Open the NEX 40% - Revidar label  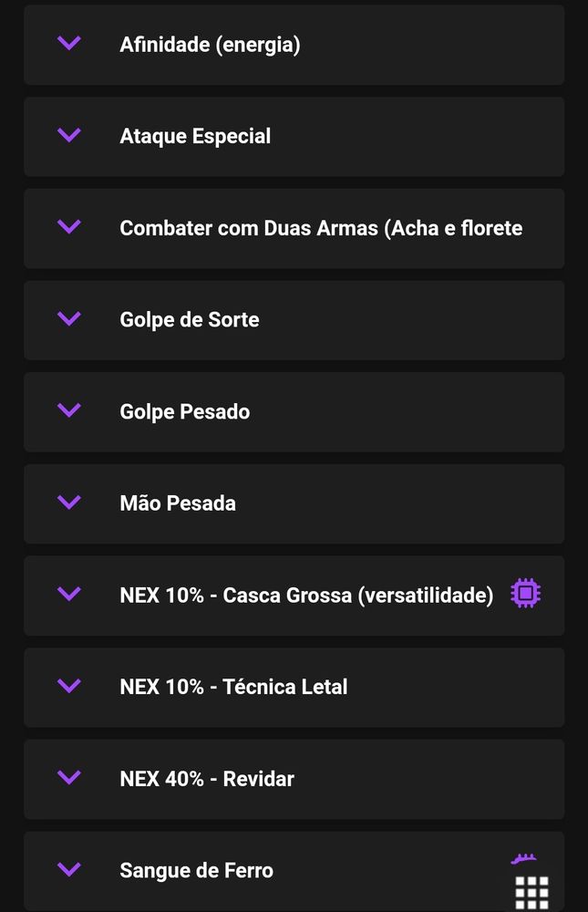coord(206,779)
